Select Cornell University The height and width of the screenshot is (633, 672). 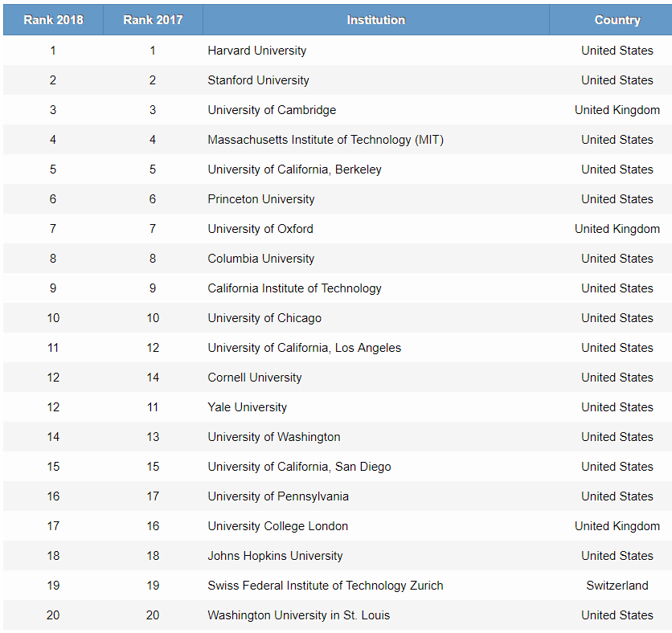click(x=254, y=378)
